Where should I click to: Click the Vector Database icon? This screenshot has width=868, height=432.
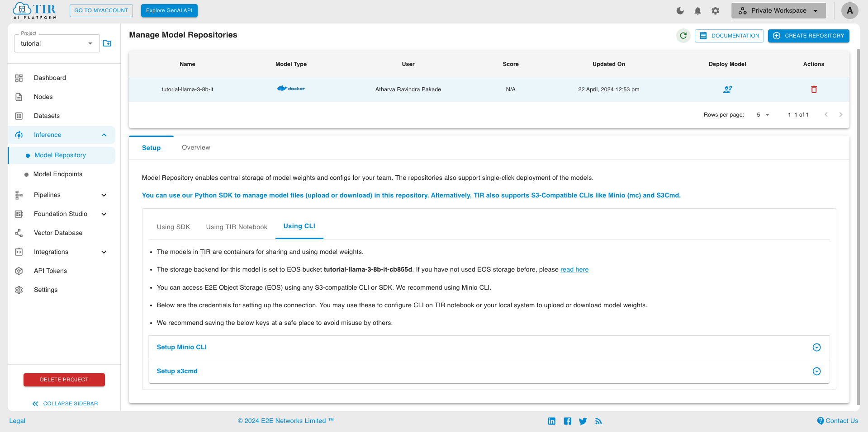click(19, 233)
